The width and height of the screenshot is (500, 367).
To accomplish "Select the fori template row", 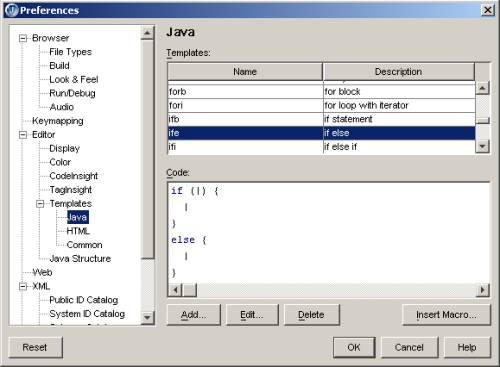I will coord(321,106).
